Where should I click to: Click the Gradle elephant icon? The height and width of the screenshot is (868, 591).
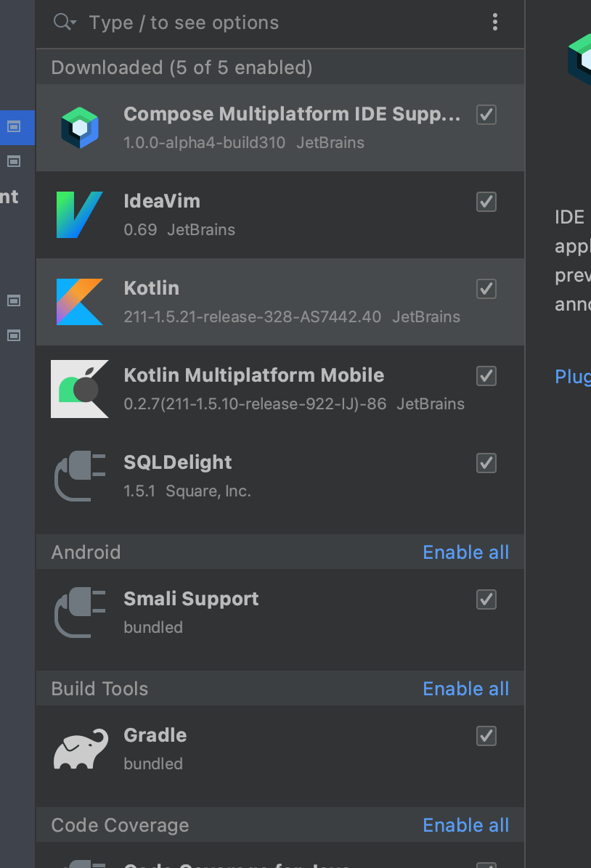[x=79, y=749]
